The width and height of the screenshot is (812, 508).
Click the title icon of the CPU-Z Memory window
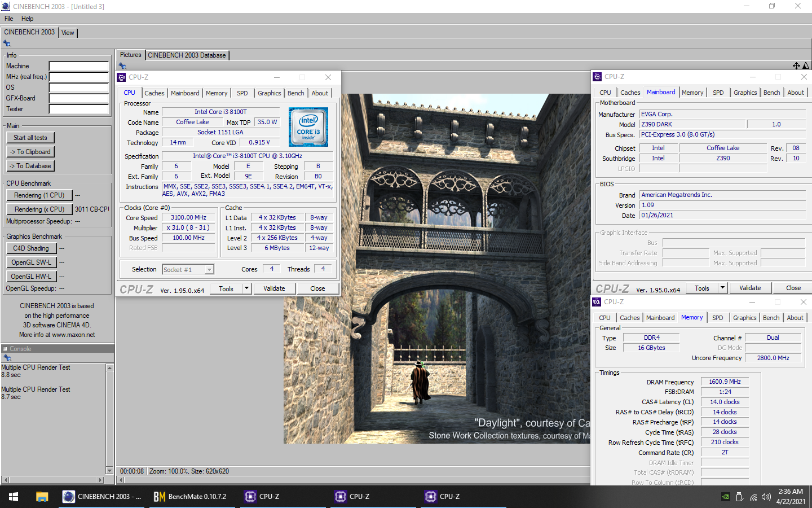(x=597, y=302)
